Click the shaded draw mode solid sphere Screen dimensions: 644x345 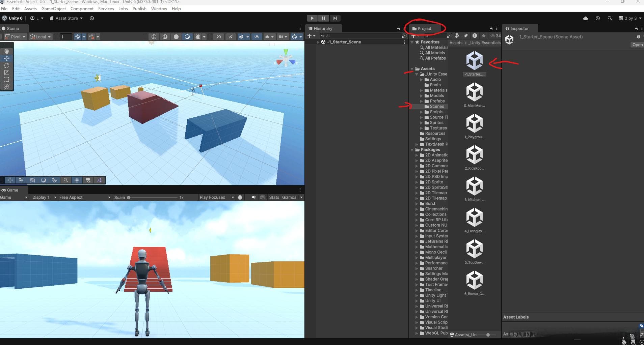coord(176,37)
